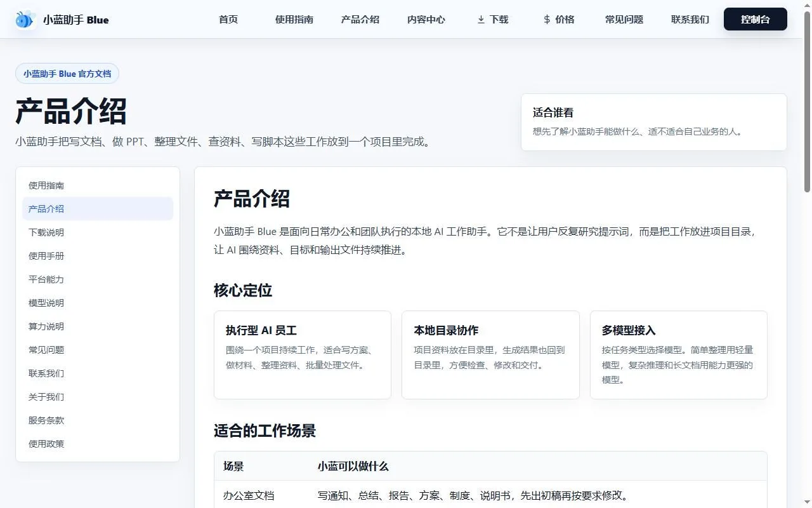Open the 首页 nav item
Screen dimensions: 812x508
click(x=228, y=20)
